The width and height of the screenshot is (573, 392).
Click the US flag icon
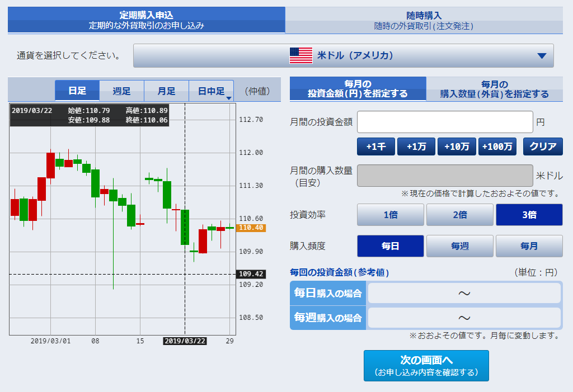300,55
